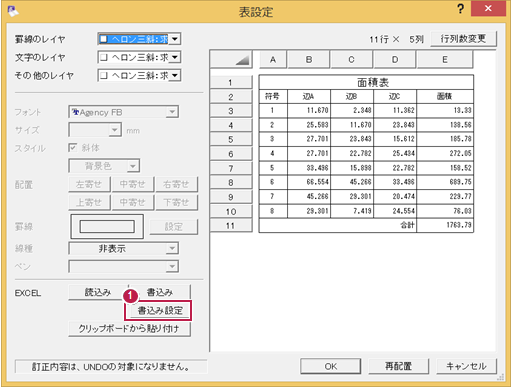Confirm with the OK button

[x=331, y=366]
